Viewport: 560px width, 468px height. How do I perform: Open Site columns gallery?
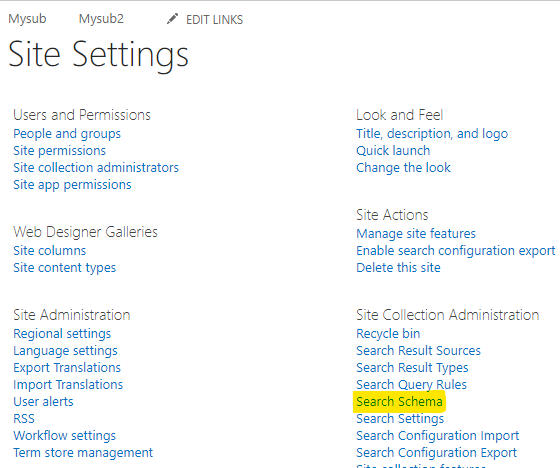point(50,250)
